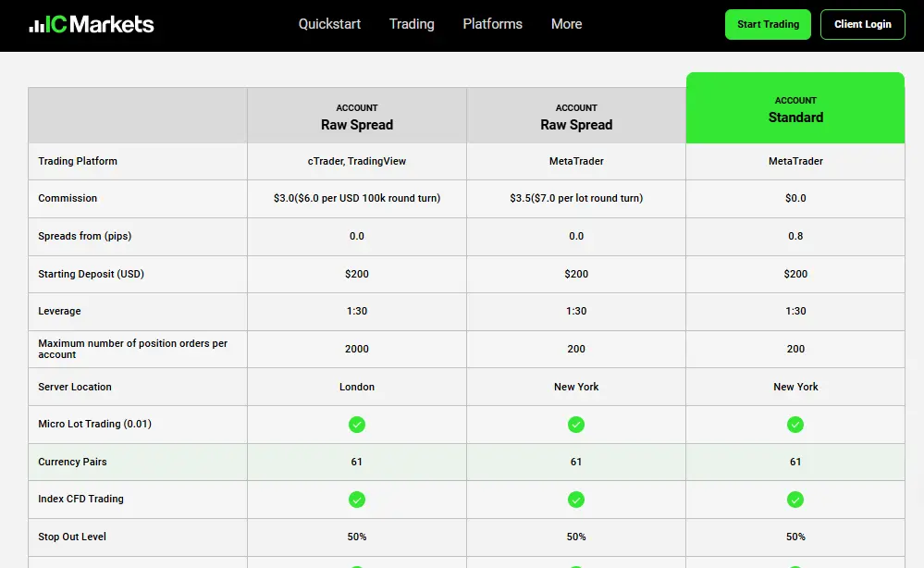924x568 pixels.
Task: Select the Raw Spread cTrader account header
Action: pyautogui.click(x=357, y=116)
